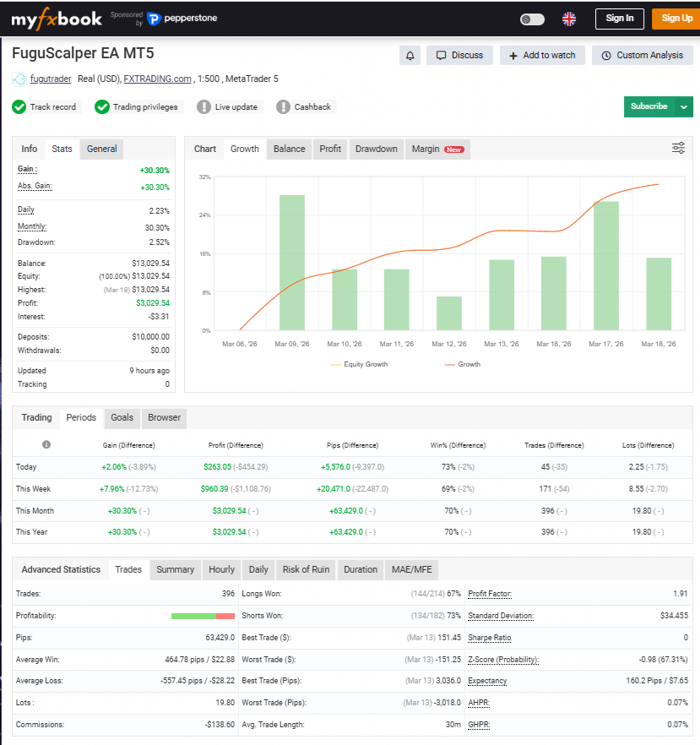This screenshot has width=700, height=745.
Task: Toggle the dark mode switch
Action: pyautogui.click(x=532, y=19)
